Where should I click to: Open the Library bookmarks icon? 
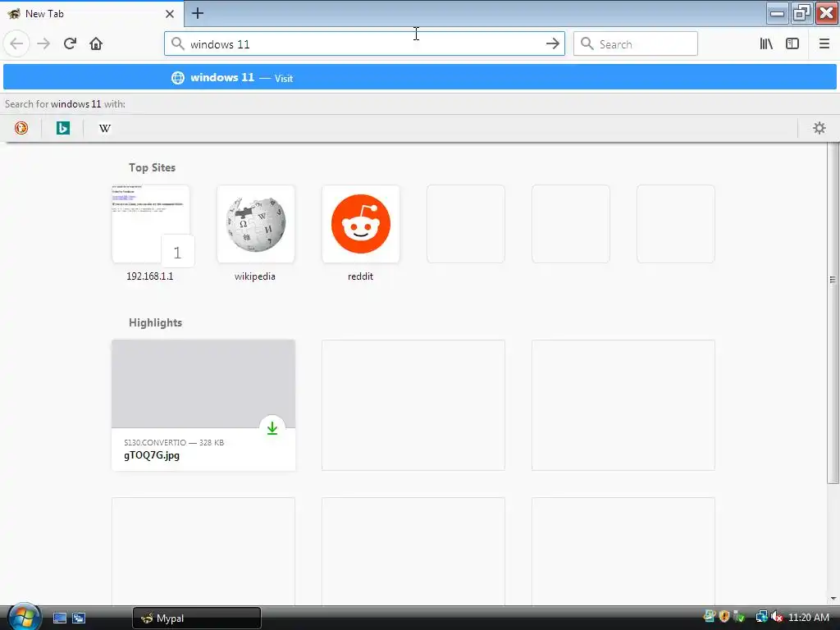(x=766, y=44)
